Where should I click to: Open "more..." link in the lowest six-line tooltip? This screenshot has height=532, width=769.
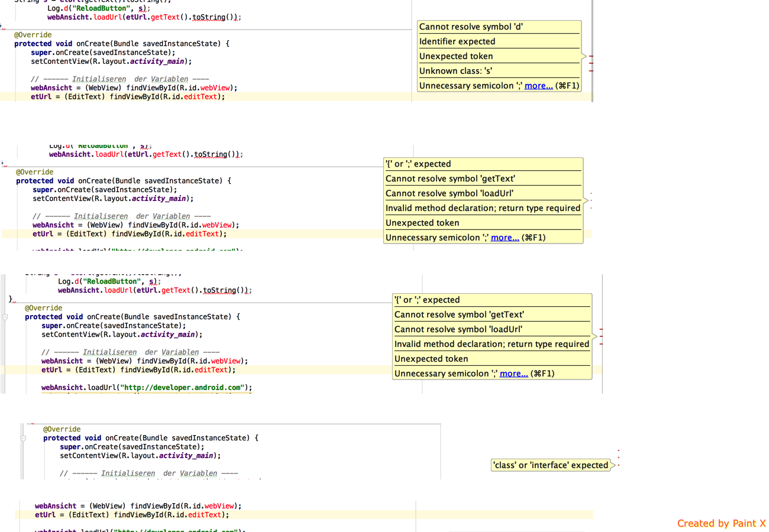tap(513, 374)
